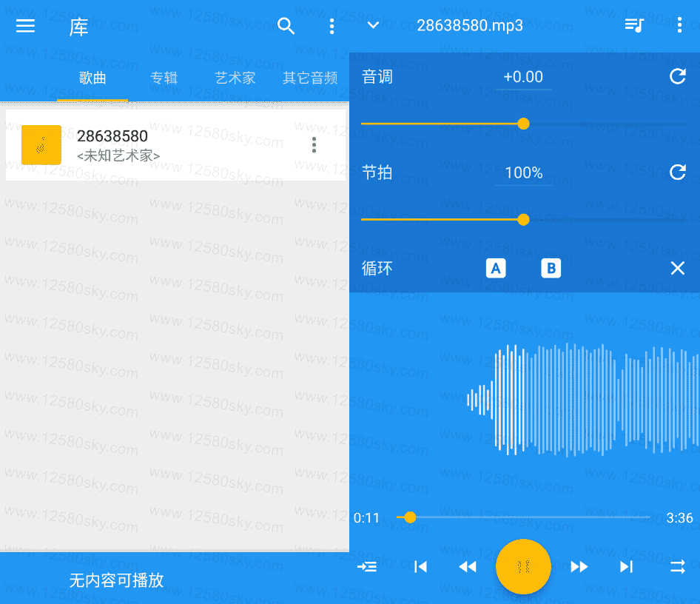The image size is (700, 604).
Task: Click the playback progress slider handle
Action: click(x=410, y=517)
